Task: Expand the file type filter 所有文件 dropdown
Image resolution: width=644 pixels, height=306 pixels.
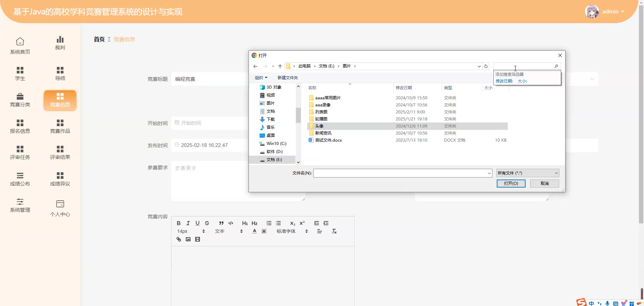Action: [x=528, y=173]
